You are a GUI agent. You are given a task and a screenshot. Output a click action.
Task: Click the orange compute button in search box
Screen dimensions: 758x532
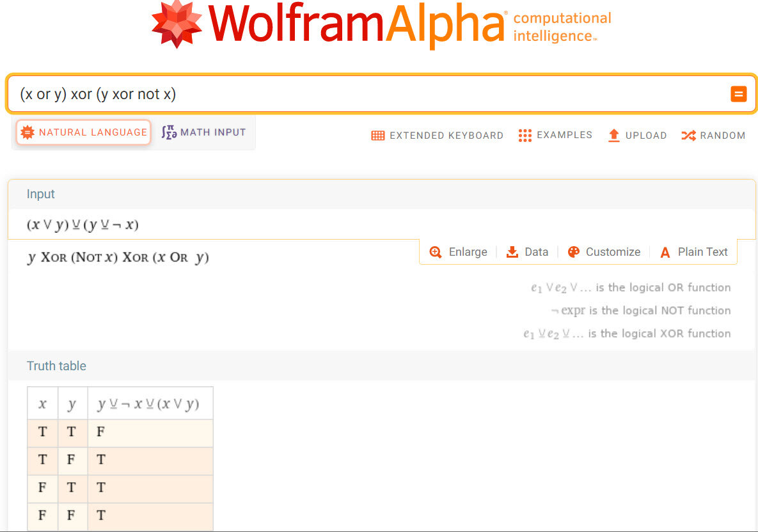[x=738, y=94]
